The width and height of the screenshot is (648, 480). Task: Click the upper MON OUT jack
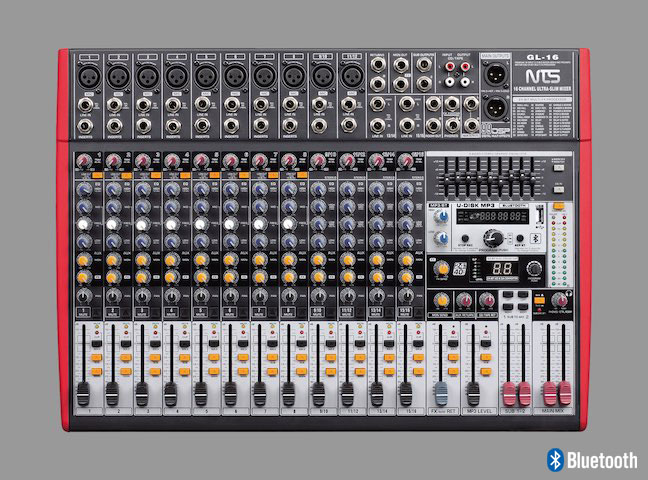[400, 65]
